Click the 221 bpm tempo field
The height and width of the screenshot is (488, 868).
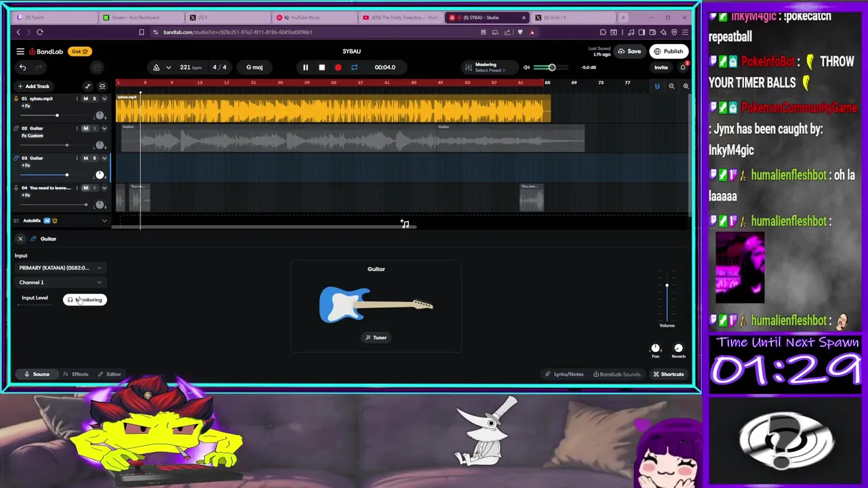191,67
